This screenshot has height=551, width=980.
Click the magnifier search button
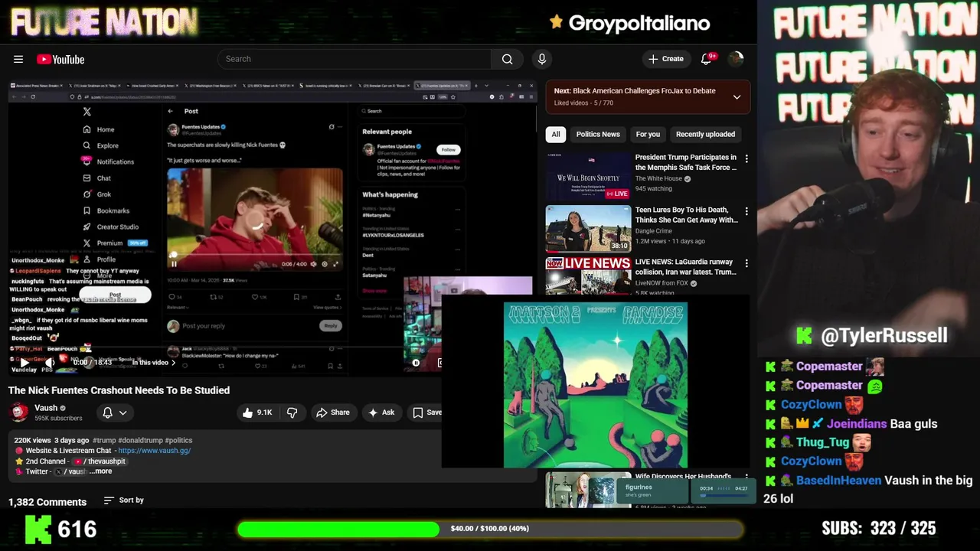click(507, 59)
